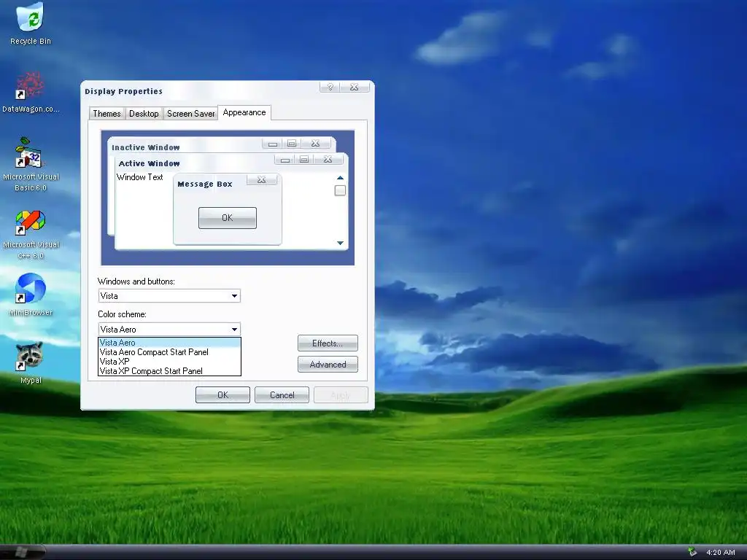Click the Inactive Window title bar
Screen dimensions: 747x560
(x=222, y=146)
